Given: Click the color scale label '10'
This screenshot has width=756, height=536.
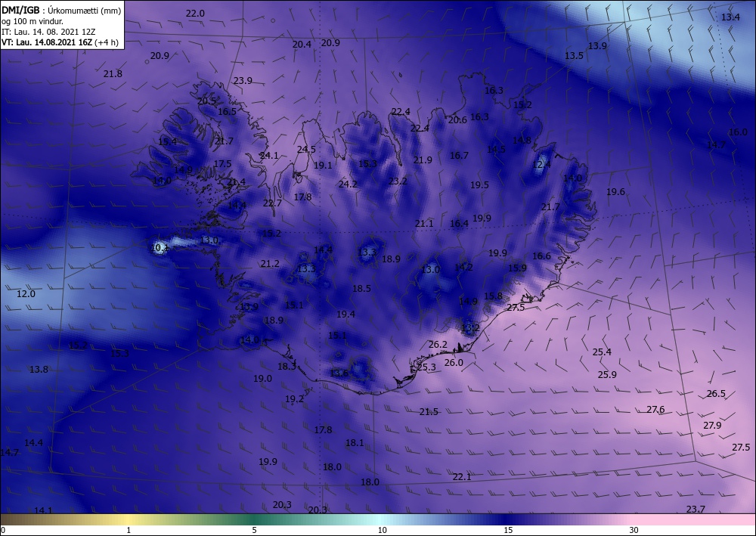Looking at the screenshot, I should 382,530.
